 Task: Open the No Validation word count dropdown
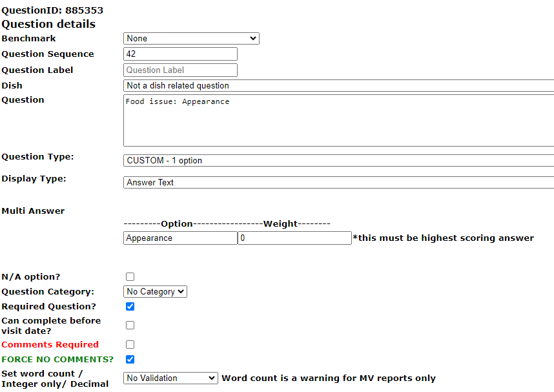170,378
